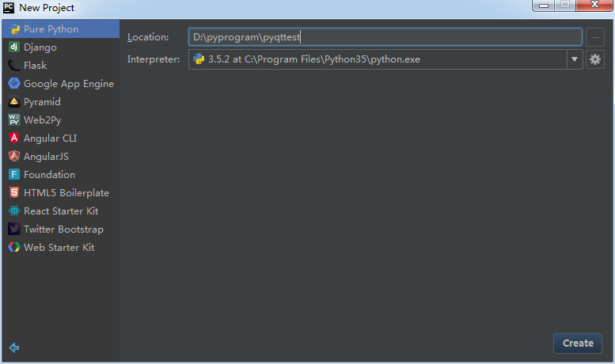This screenshot has height=364, width=615.
Task: Click the Pure Python snake icon
Action: [14, 29]
